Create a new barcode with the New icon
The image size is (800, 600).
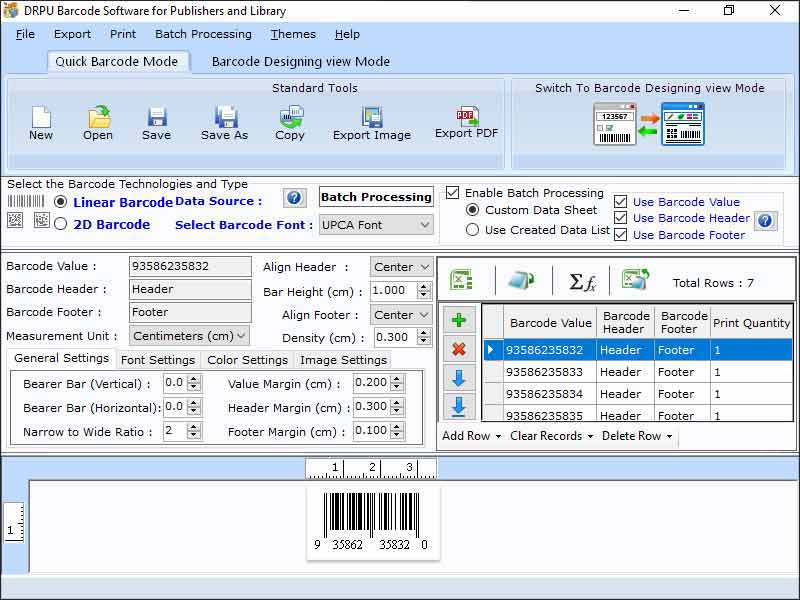[40, 120]
